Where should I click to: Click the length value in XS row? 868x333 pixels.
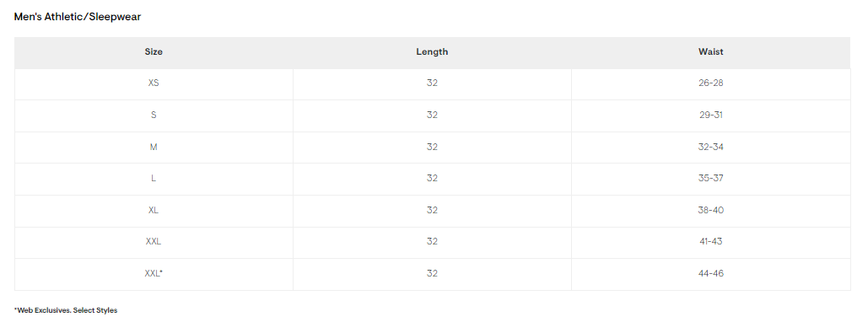[x=432, y=83]
